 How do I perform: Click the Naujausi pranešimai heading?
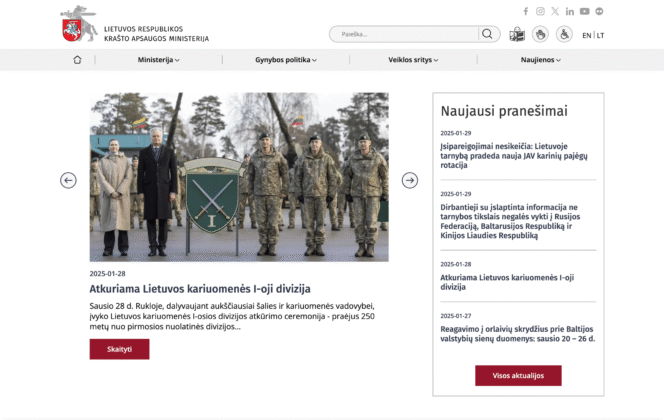(x=504, y=111)
